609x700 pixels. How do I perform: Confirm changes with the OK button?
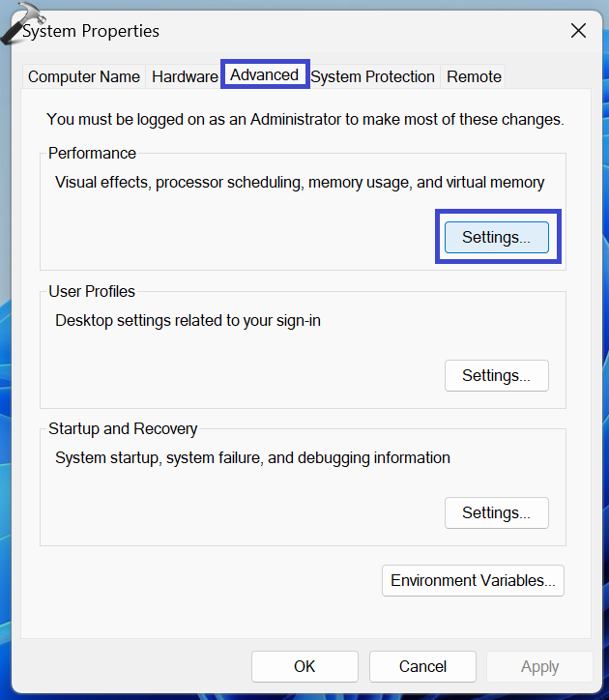[x=304, y=666]
